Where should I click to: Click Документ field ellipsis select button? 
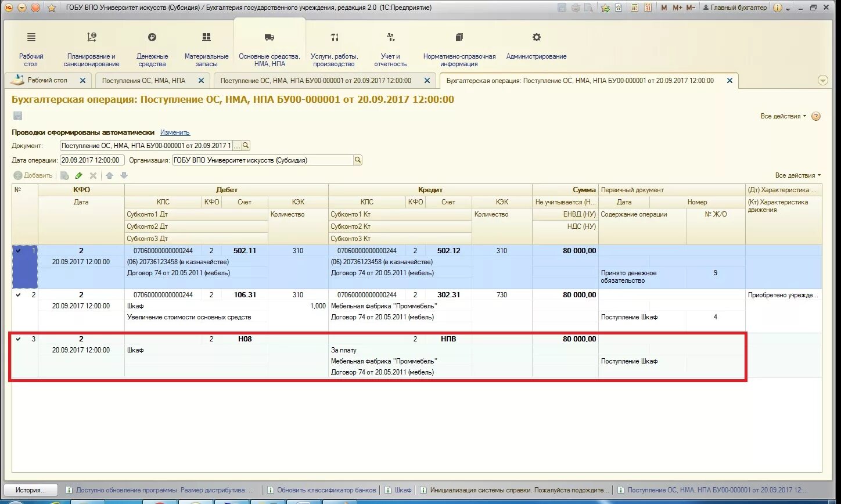(236, 146)
